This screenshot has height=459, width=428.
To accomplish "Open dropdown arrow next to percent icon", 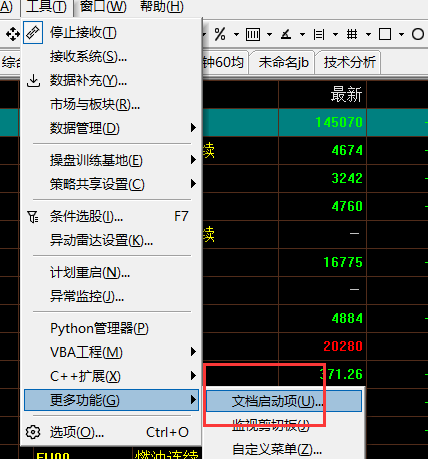I will [x=236, y=34].
